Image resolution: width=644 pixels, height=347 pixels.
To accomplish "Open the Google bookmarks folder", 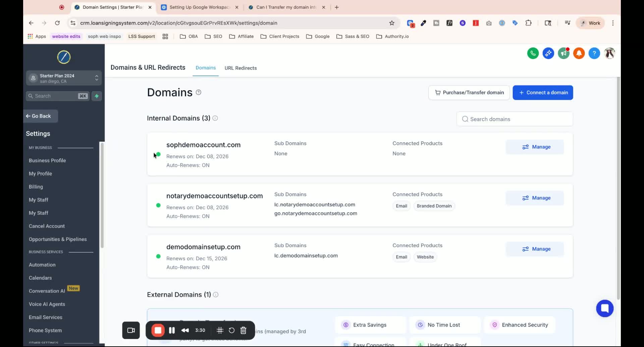I will point(318,36).
